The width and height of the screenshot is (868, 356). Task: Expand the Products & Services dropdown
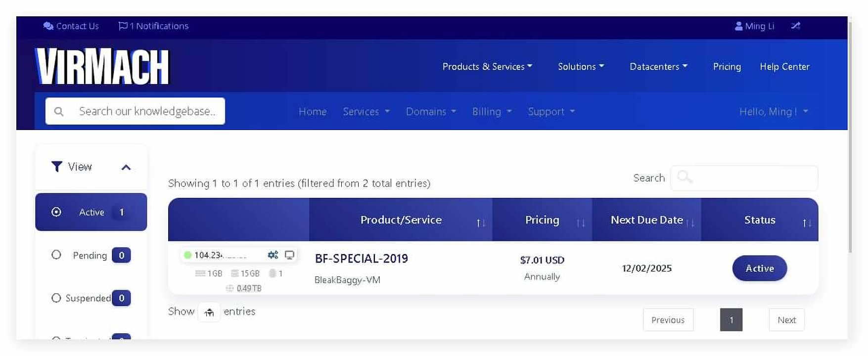click(487, 67)
